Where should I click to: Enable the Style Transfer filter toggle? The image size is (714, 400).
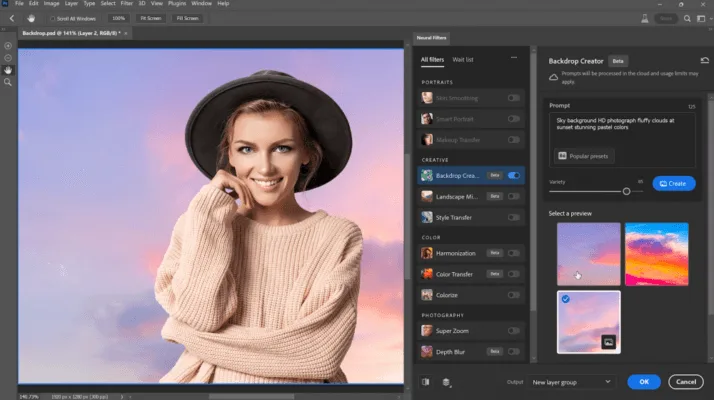pyautogui.click(x=514, y=217)
